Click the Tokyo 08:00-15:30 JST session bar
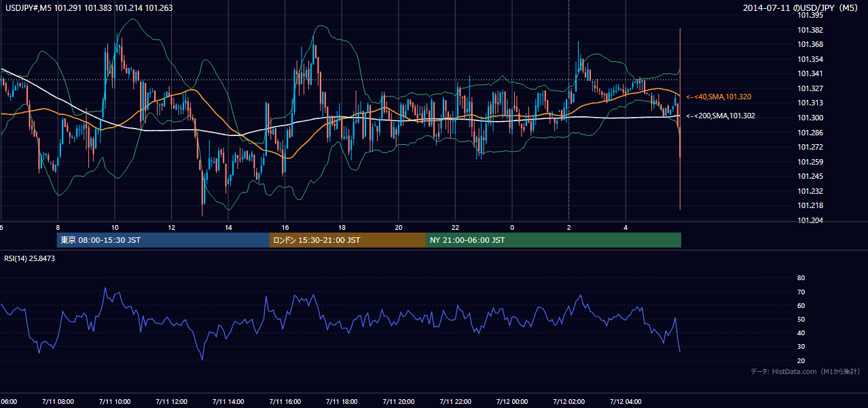This screenshot has width=868, height=408. click(163, 240)
